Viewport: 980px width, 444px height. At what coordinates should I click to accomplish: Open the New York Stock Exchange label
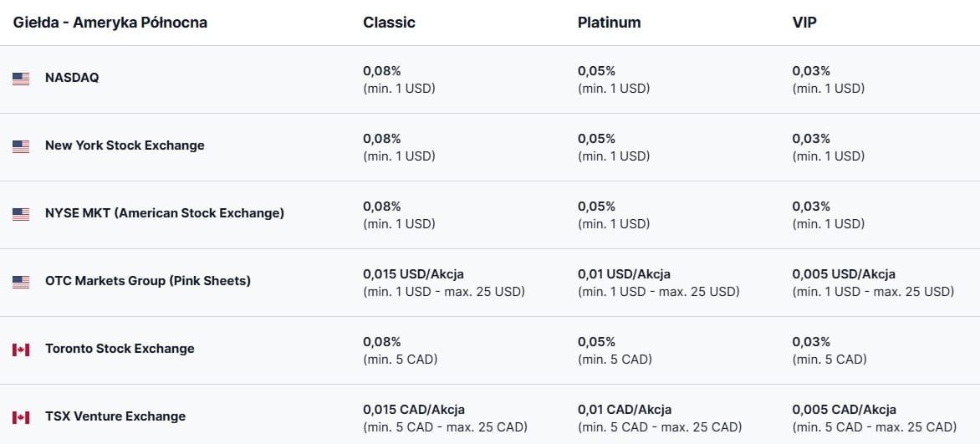[125, 145]
